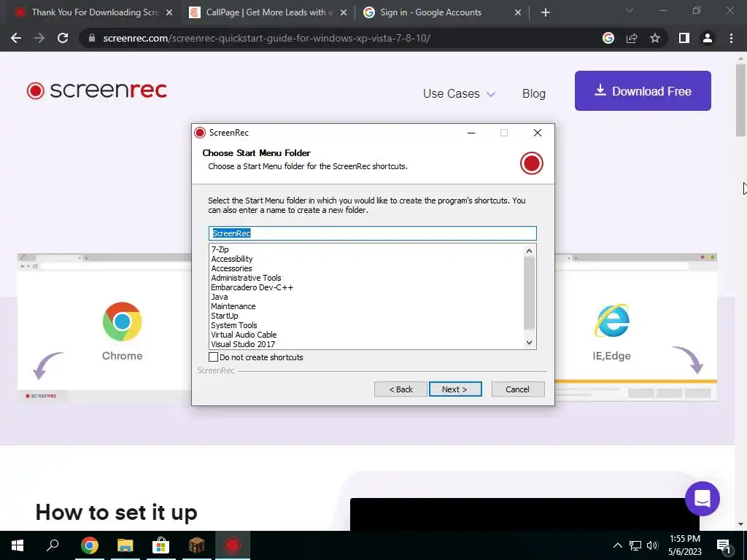Screen dimensions: 747x560
Task: Click the page vertical scrollbar thumb
Action: point(740,100)
